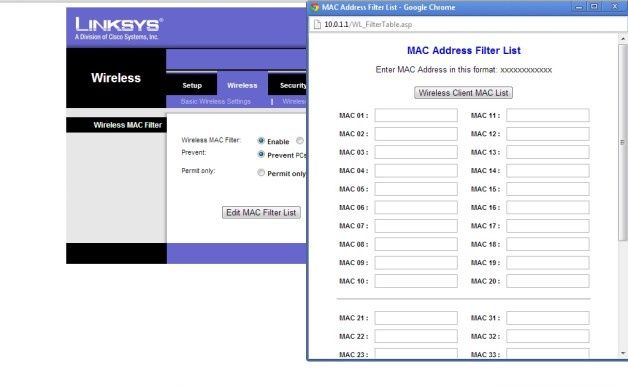Click the MAC 13 input field
The height and width of the screenshot is (386, 628).
tap(548, 152)
